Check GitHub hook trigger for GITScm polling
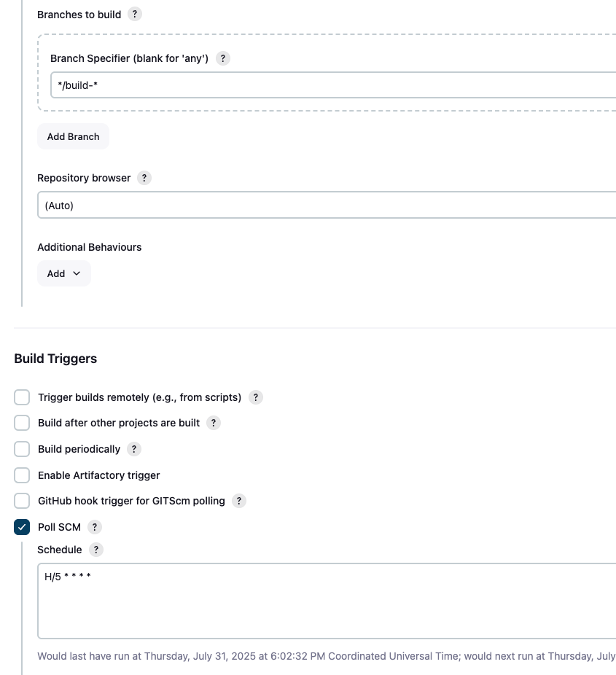This screenshot has width=616, height=675. 22,501
